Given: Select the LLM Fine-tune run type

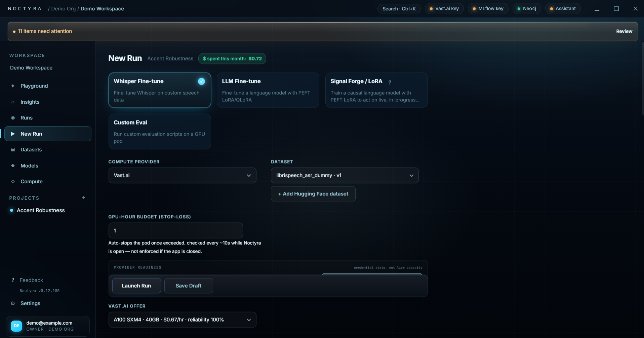Looking at the screenshot, I should coord(268,90).
